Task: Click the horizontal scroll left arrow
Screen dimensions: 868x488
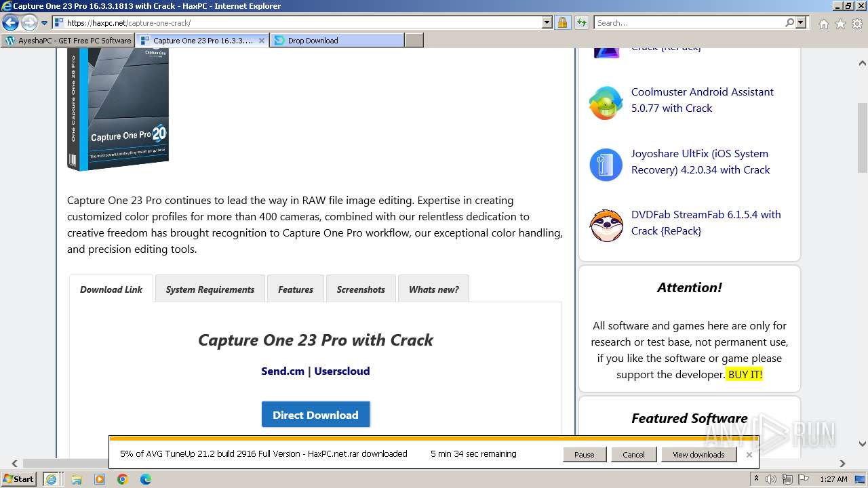Action: pyautogui.click(x=14, y=464)
